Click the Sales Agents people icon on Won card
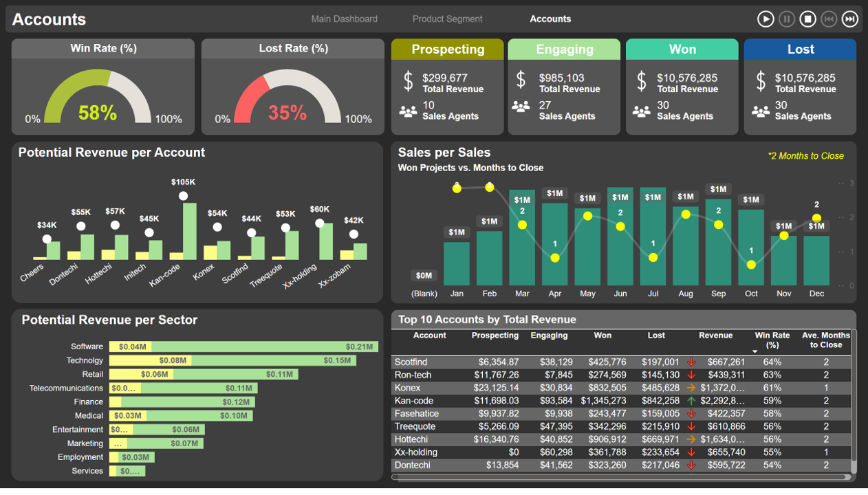The width and height of the screenshot is (868, 495). 642,111
